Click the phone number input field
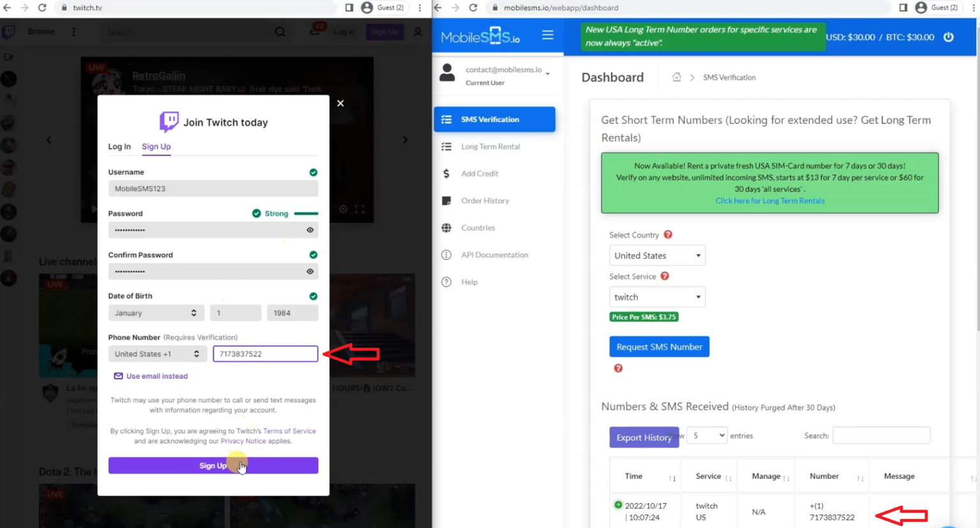The height and width of the screenshot is (528, 980). [x=265, y=354]
